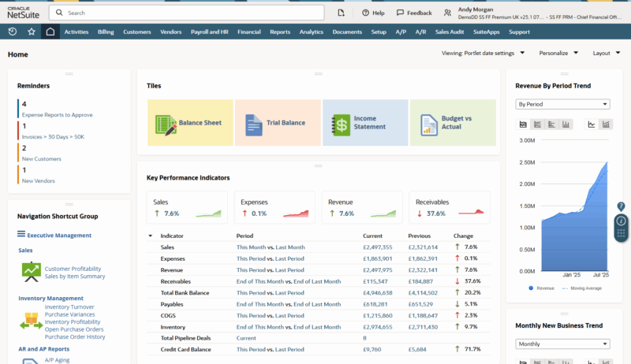631x364 pixels.
Task: Open the By Period dropdown
Action: point(562,104)
